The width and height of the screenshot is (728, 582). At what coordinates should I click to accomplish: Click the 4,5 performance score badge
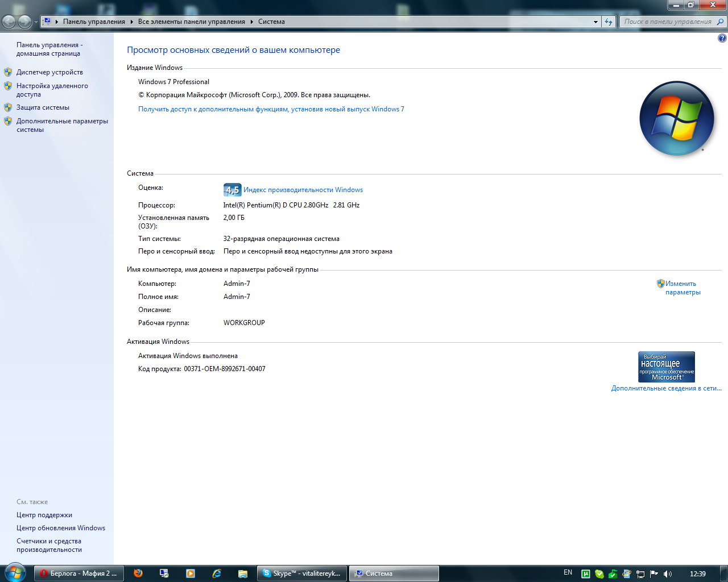point(232,190)
